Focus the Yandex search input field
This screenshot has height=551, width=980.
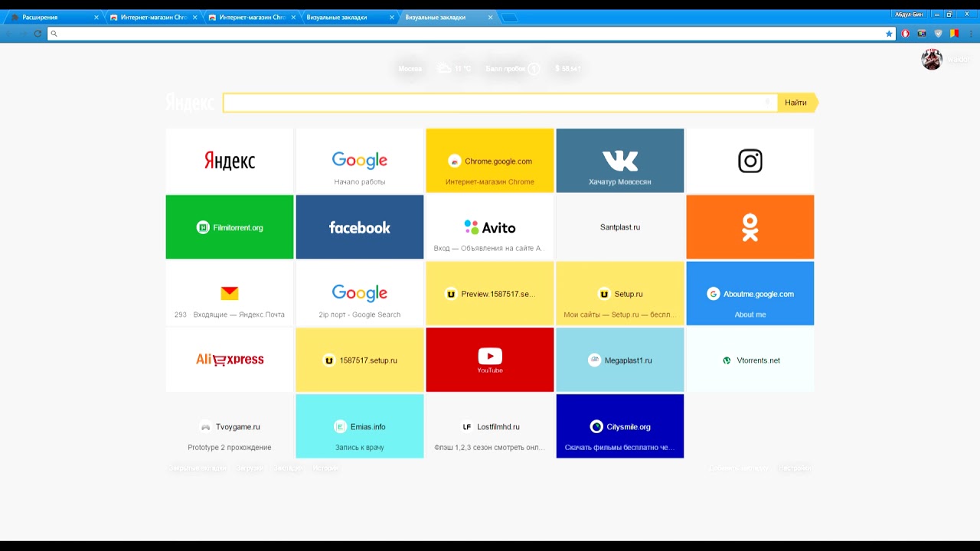point(500,103)
